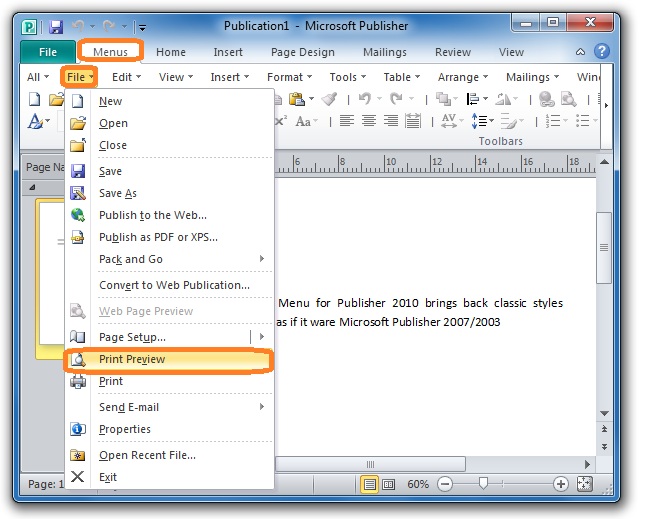The image size is (647, 519).
Task: Open the Edit classic menu dropdown
Action: [126, 77]
